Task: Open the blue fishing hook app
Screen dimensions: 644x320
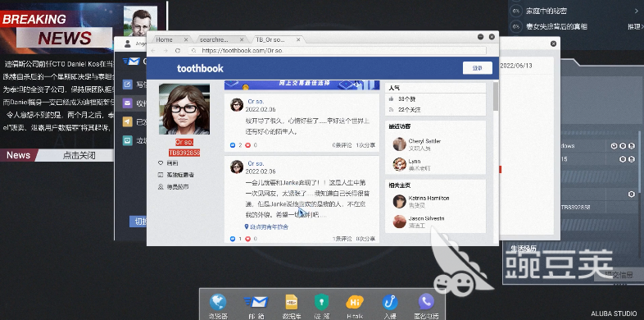Action: tap(390, 302)
